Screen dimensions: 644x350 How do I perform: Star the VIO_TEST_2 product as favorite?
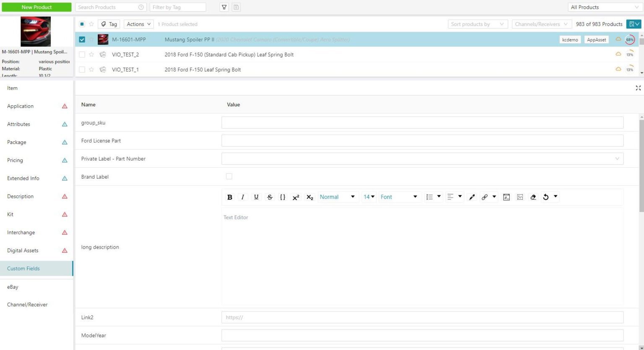91,54
